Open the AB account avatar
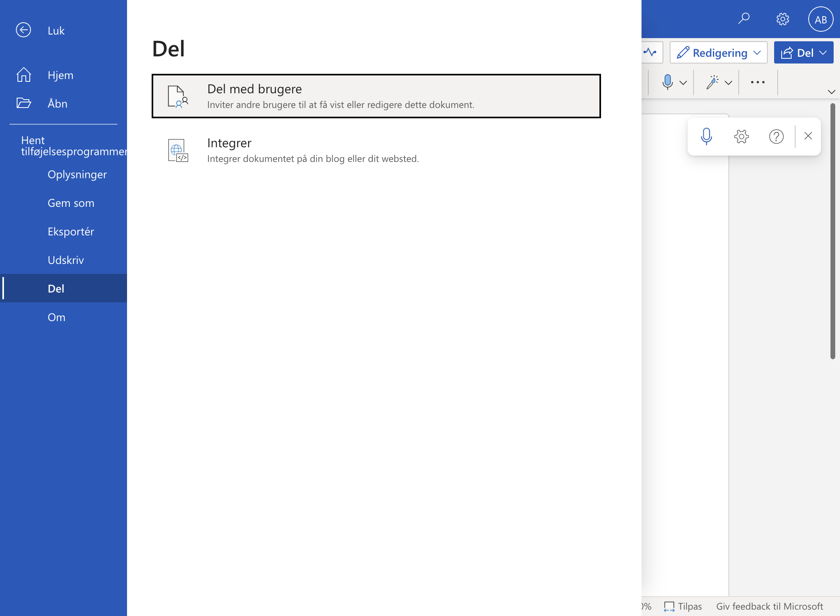Image resolution: width=840 pixels, height=616 pixels. point(821,19)
